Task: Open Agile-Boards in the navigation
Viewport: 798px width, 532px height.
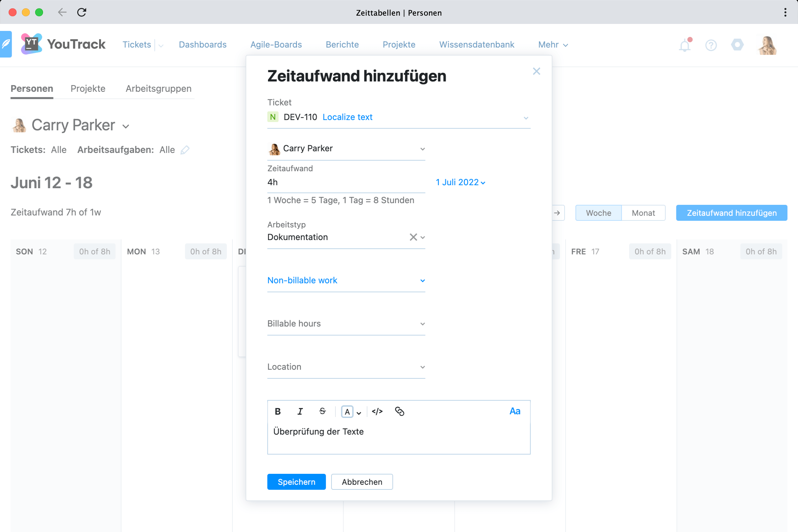Action: pos(276,45)
